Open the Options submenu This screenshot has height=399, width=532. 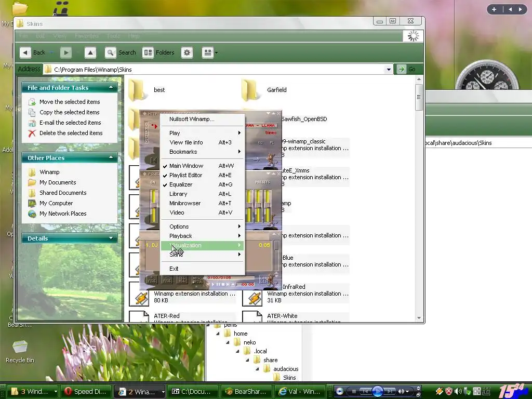point(202,227)
